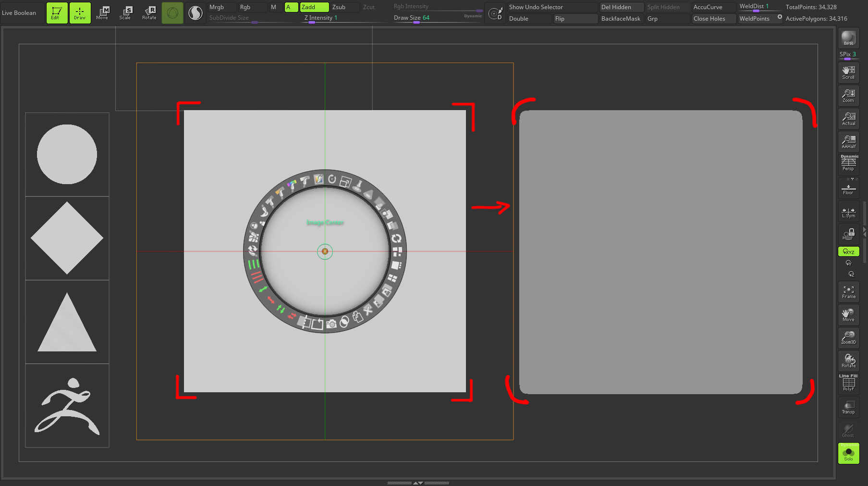This screenshot has width=868, height=486.
Task: Click the Frame icon in right shelf
Action: click(x=848, y=292)
